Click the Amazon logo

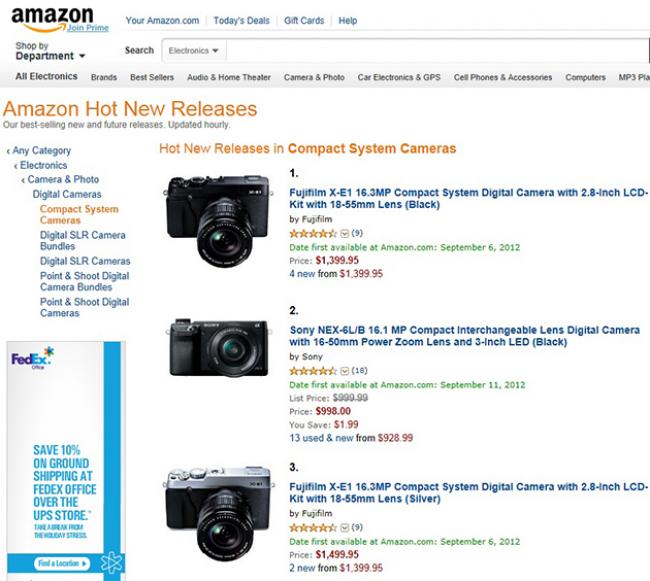tap(52, 19)
